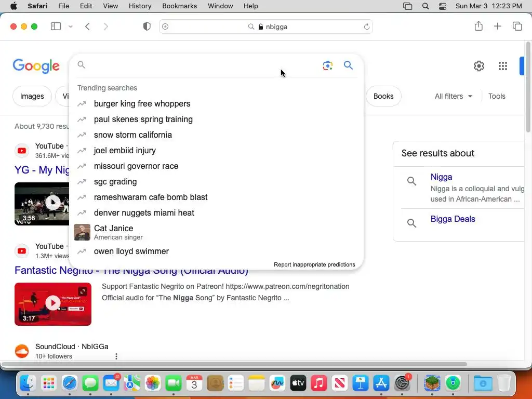Screen dimensions: 532x399
Task: Open Control Center in the menu bar
Action: tap(443, 6)
